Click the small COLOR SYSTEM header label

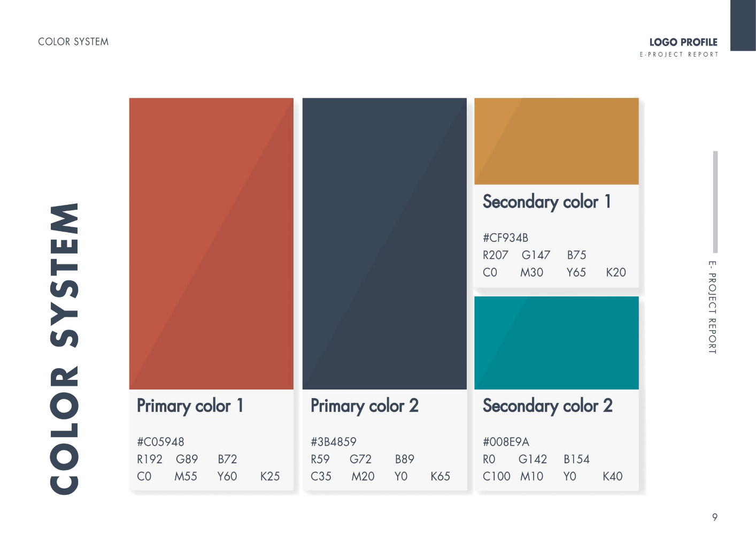[x=73, y=42]
